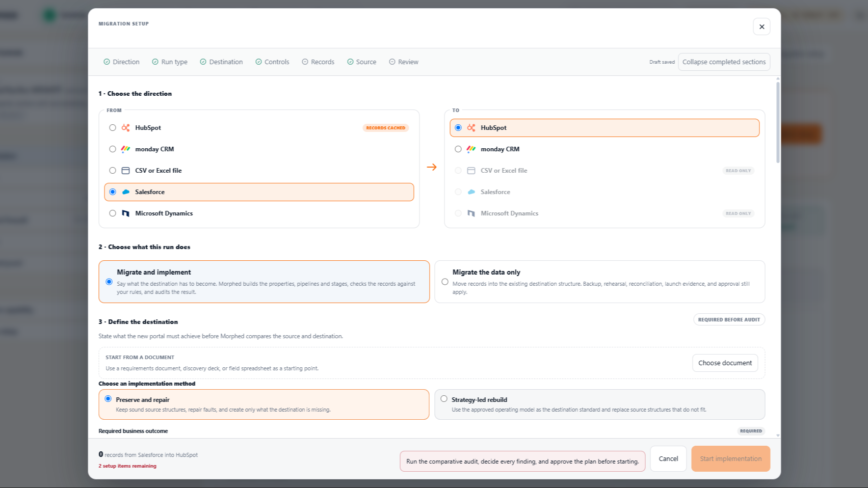Click the disabled Salesforce radio under TO
Viewport: 868px width, 488px height.
(x=458, y=192)
